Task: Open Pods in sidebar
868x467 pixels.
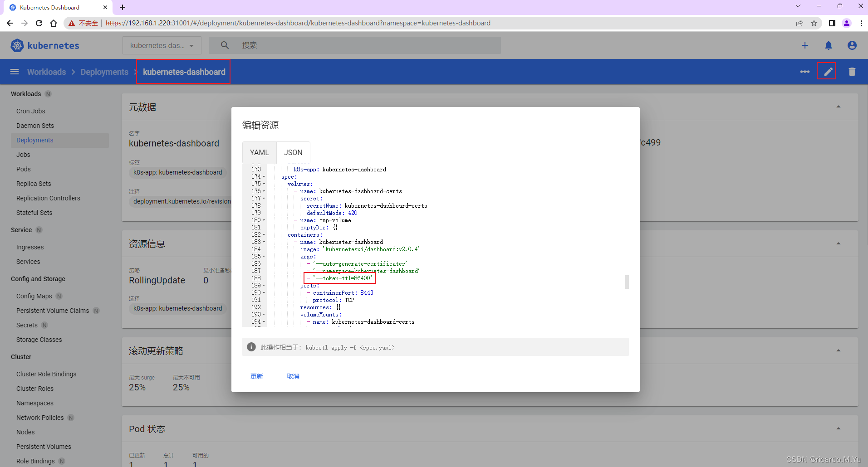Action: (24, 169)
